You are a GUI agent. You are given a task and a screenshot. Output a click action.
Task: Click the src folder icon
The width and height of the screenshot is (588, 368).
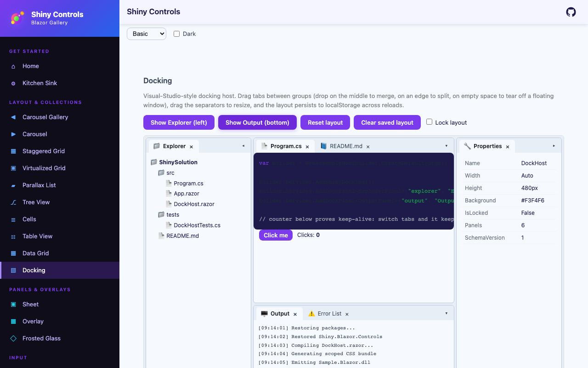161,173
